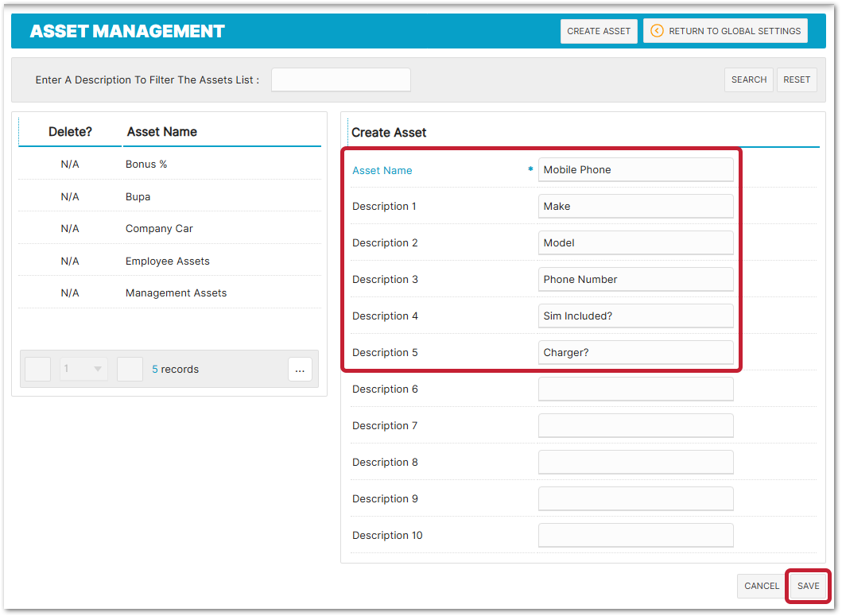Save the new Mobile Phone asset

pyautogui.click(x=808, y=586)
